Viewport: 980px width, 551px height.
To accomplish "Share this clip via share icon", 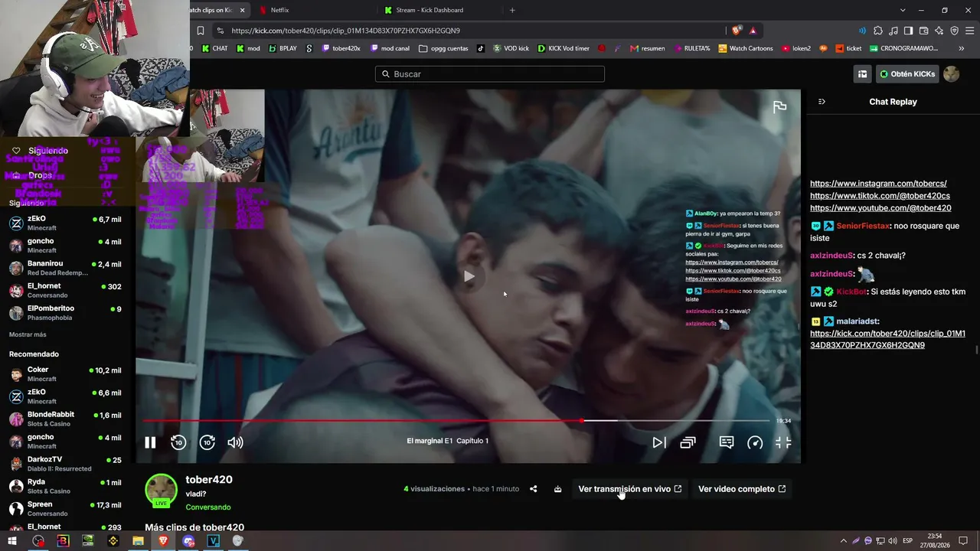I will pyautogui.click(x=534, y=489).
